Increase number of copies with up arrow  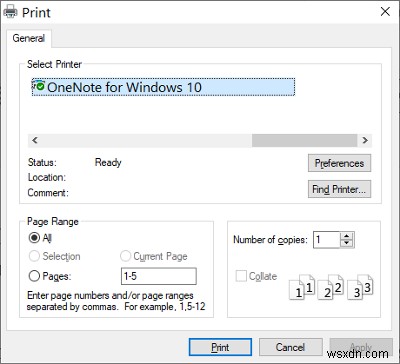(x=347, y=236)
